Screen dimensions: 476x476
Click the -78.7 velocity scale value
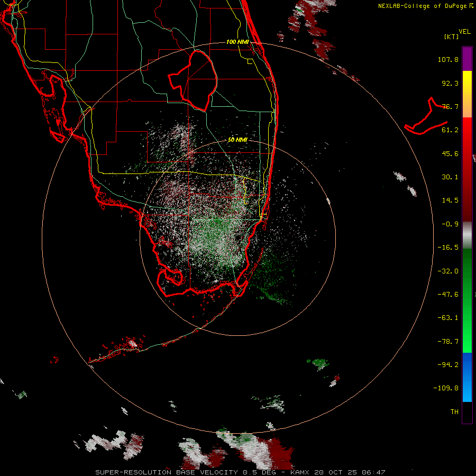(448, 342)
